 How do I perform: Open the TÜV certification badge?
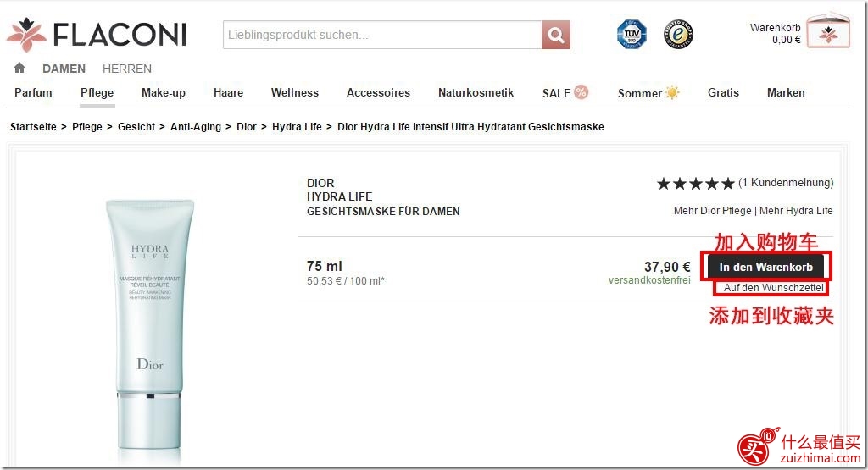632,34
